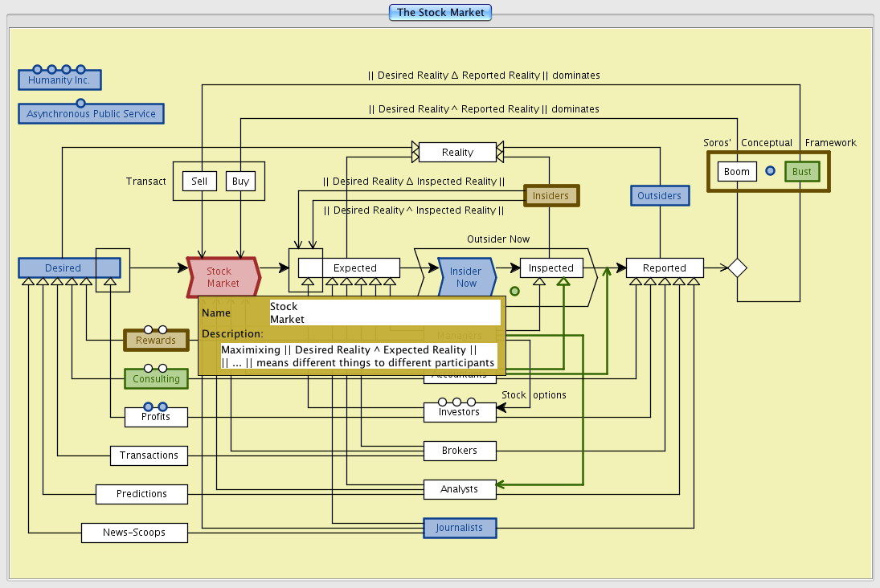Click the blue circle between Boom and Bust
Image resolution: width=880 pixels, height=588 pixels.
(770, 171)
